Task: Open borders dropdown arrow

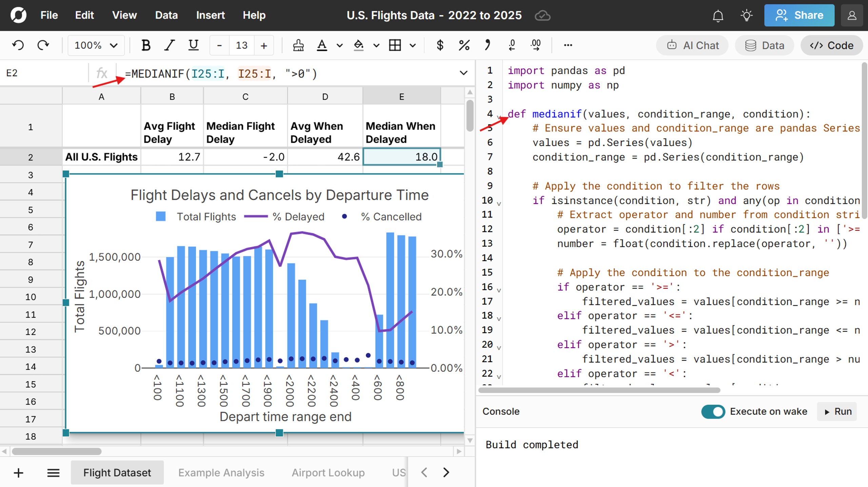Action: point(413,45)
